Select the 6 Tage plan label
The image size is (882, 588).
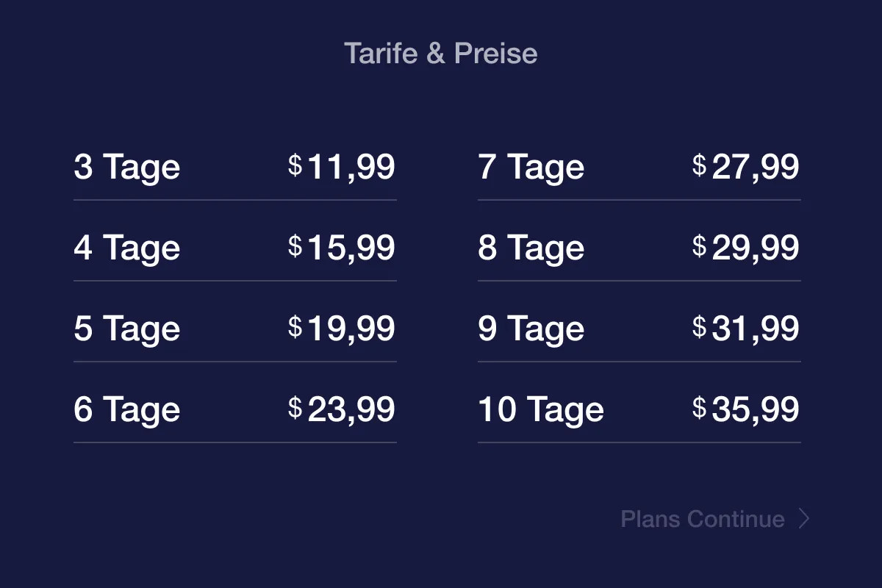click(127, 409)
